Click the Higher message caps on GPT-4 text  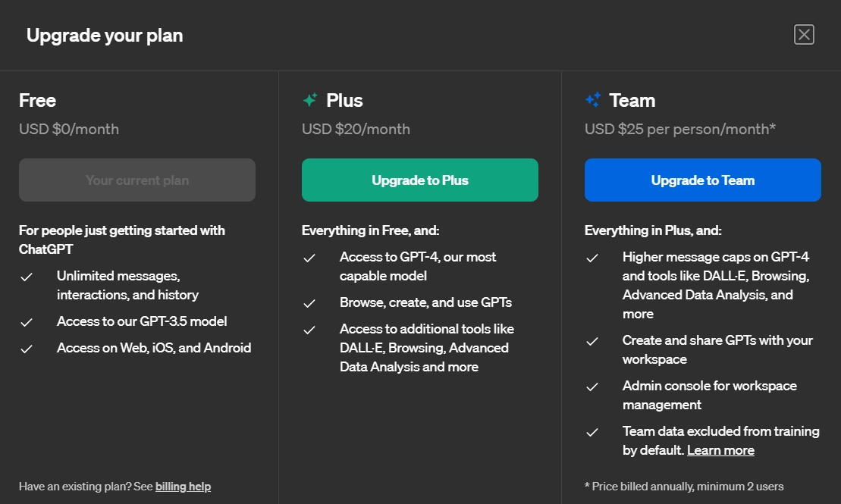pos(716,285)
